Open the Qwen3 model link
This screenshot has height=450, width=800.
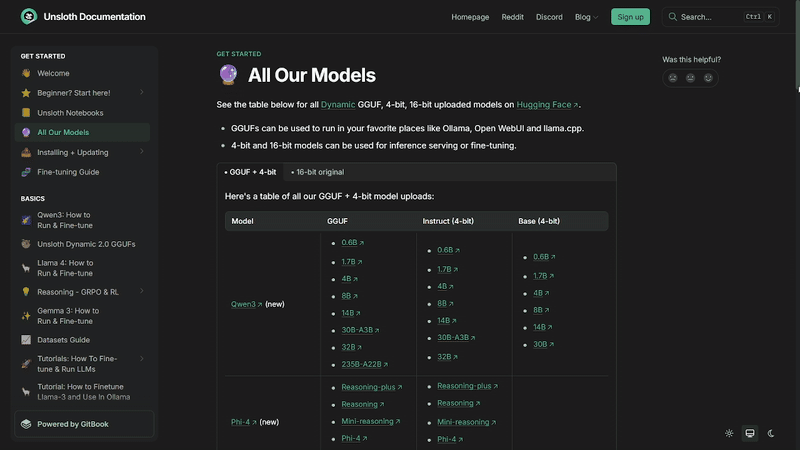tap(246, 304)
